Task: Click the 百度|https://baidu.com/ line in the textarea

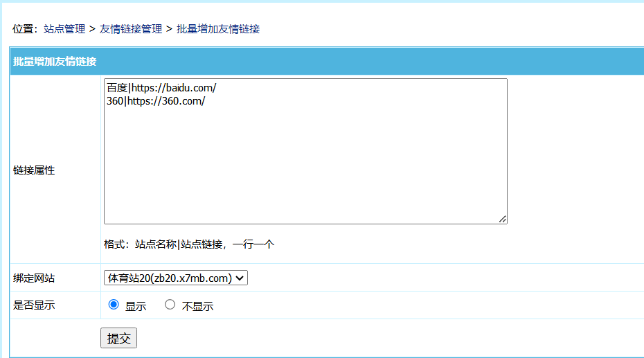Action: click(161, 88)
